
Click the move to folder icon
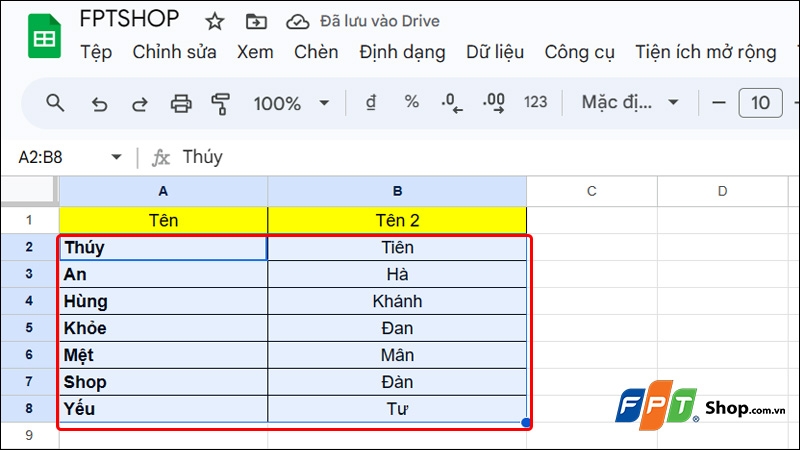256,21
